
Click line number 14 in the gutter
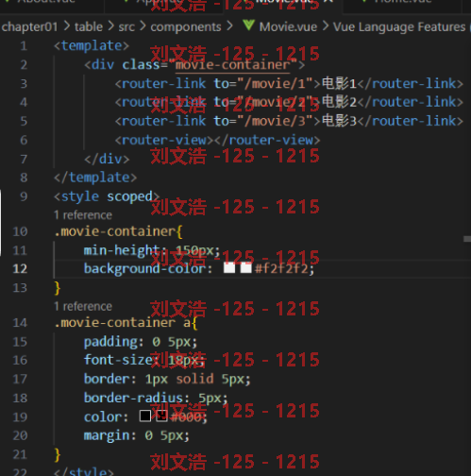(x=20, y=323)
